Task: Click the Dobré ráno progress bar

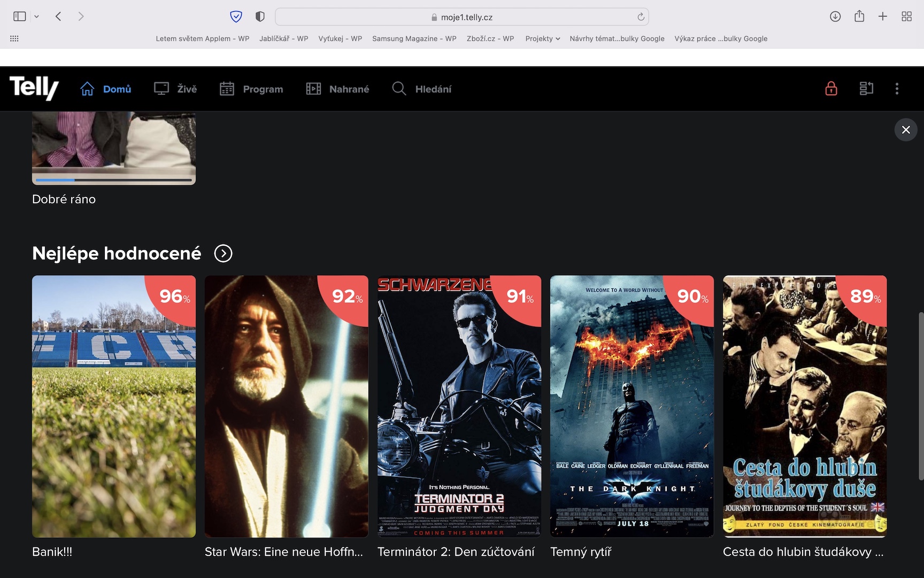Action: (113, 180)
